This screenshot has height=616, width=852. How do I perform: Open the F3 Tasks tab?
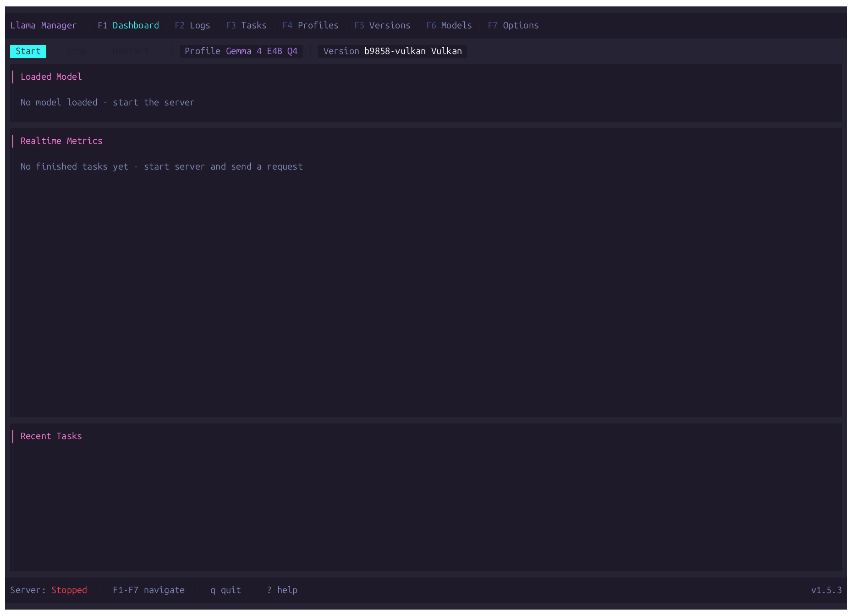click(x=246, y=26)
